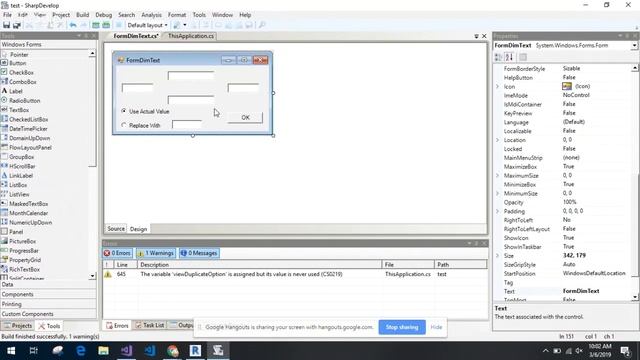Open the object selector dropdown in Properties

coord(634,46)
